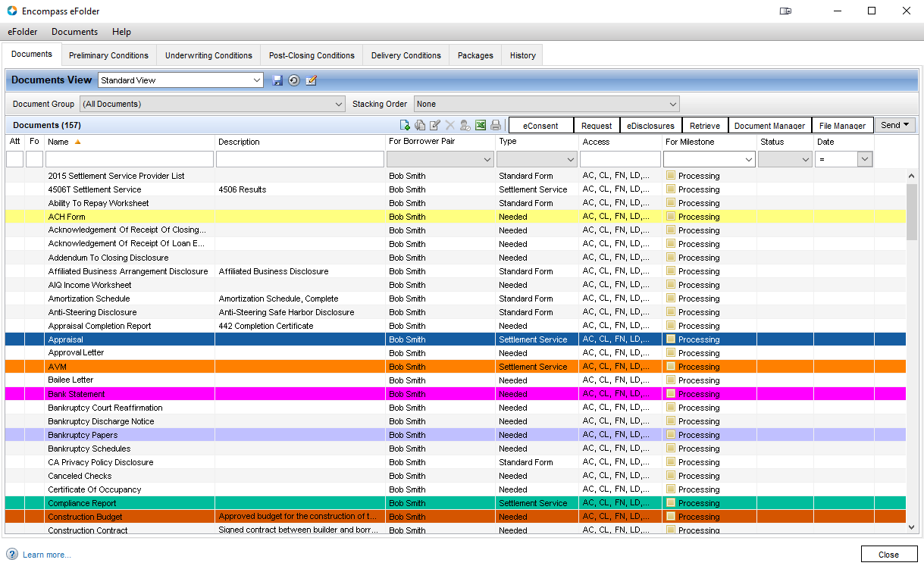Click the eConsent button

pos(540,126)
